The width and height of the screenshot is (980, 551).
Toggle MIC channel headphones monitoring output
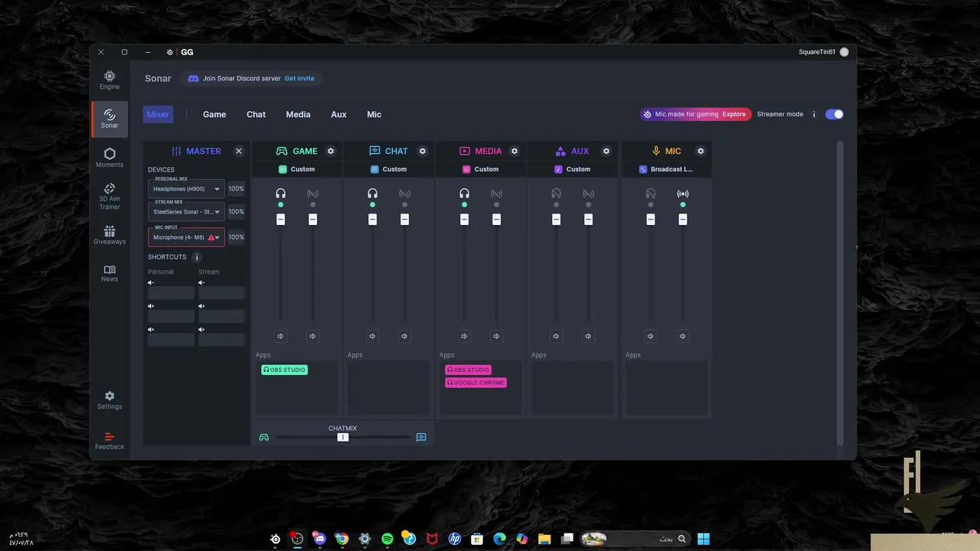pos(650,194)
